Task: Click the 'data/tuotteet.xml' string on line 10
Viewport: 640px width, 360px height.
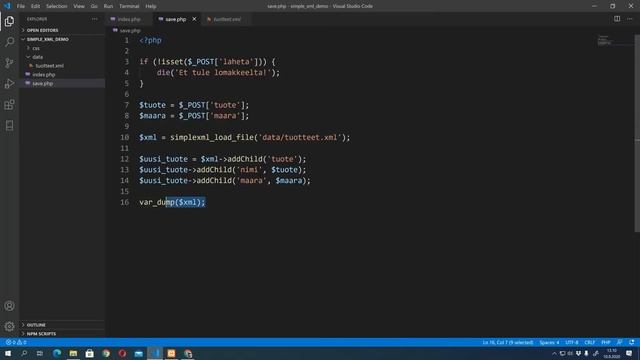Action: coord(300,137)
